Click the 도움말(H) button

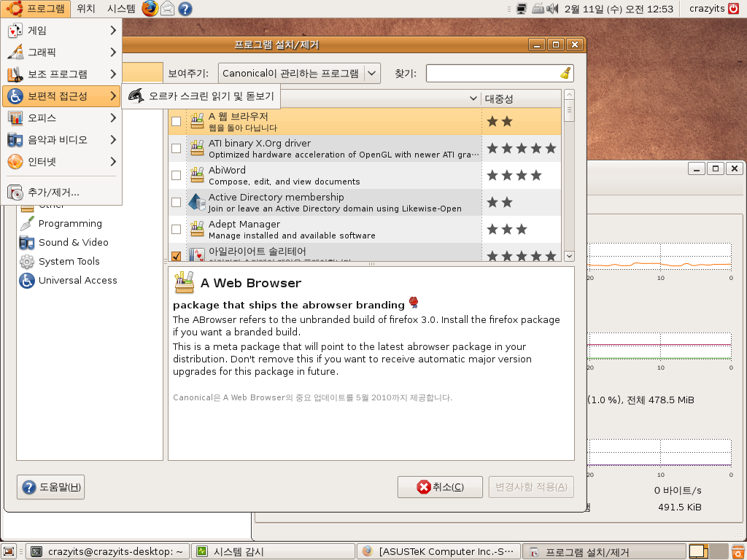(51, 487)
